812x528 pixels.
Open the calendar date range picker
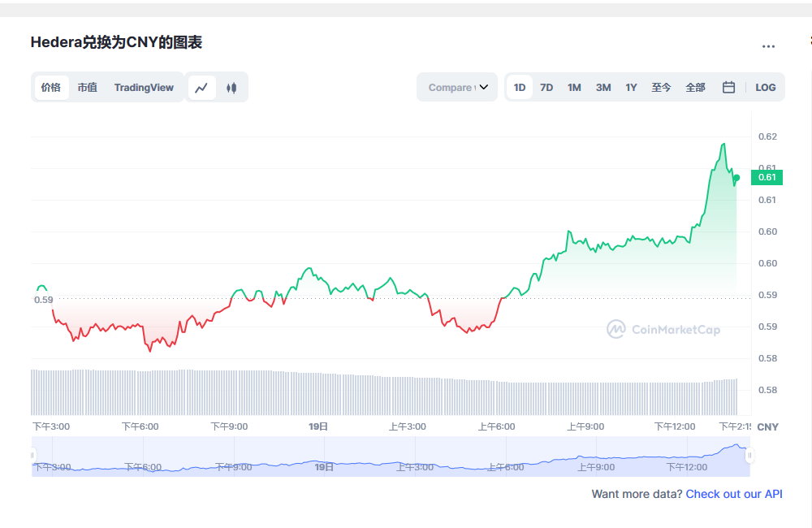click(x=728, y=88)
